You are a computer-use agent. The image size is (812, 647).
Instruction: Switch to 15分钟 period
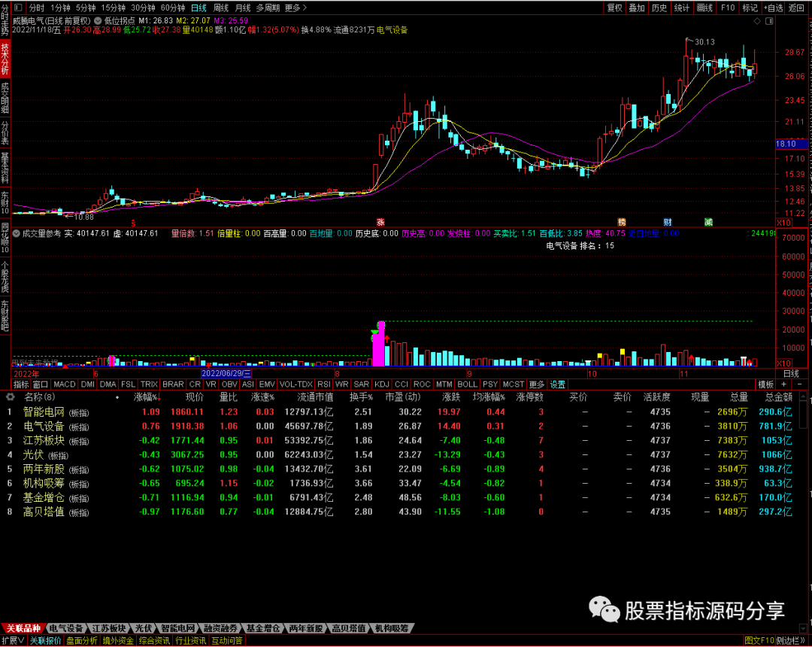click(x=113, y=8)
